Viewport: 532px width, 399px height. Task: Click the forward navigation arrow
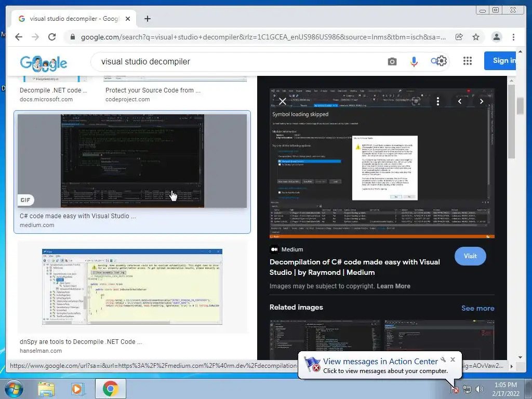[x=35, y=37]
